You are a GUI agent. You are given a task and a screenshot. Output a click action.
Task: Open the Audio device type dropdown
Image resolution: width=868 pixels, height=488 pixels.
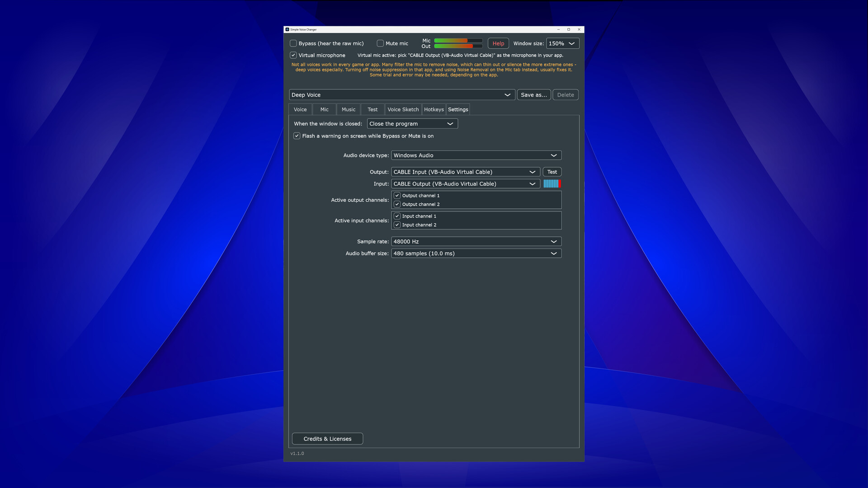coord(476,155)
